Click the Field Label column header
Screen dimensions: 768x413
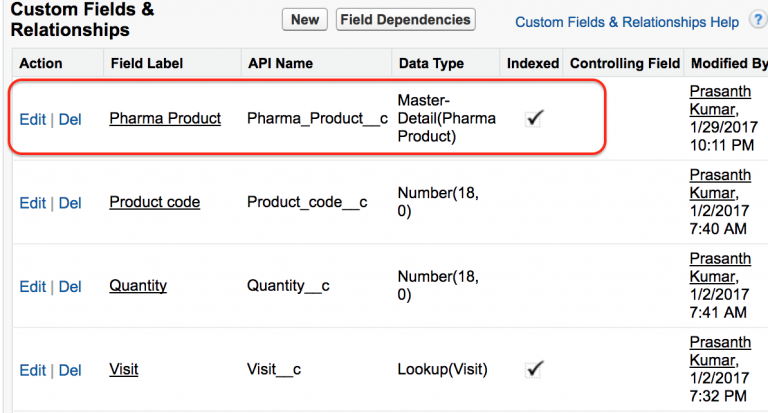[146, 63]
